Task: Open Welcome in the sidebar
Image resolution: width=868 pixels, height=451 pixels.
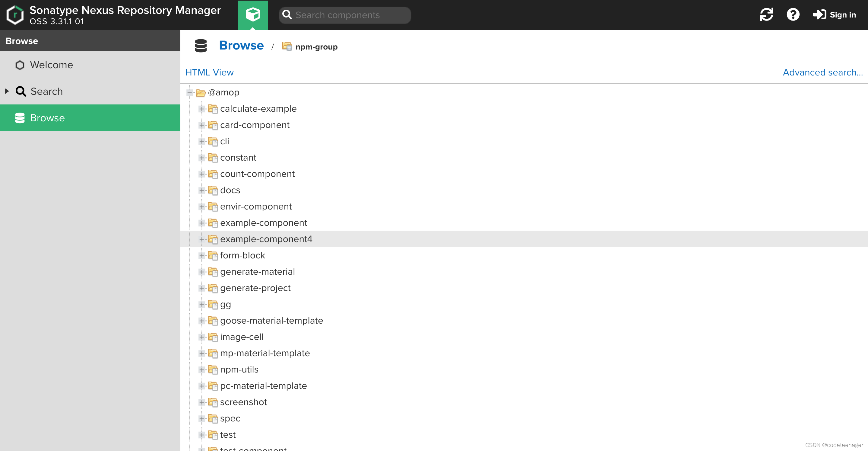Action: click(51, 65)
